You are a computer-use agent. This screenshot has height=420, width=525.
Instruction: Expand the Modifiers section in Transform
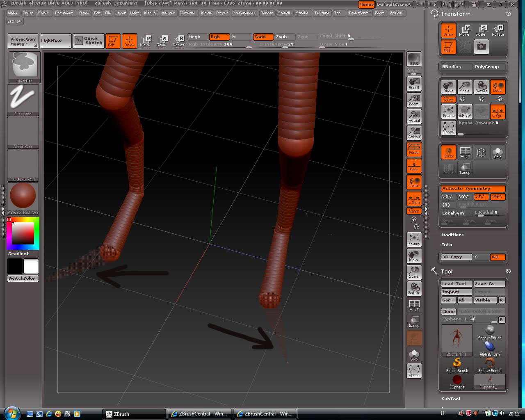pos(452,235)
